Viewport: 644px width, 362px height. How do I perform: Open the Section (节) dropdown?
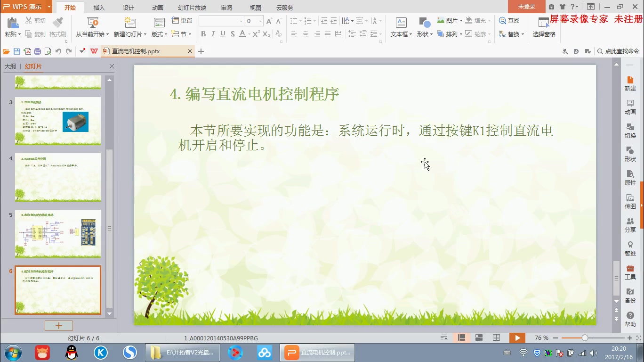click(182, 34)
